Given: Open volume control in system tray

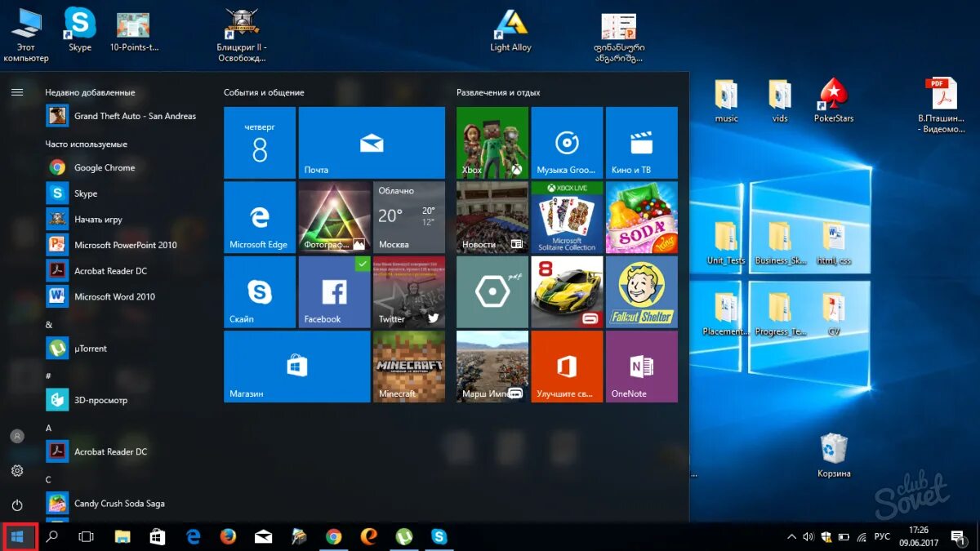Looking at the screenshot, I should [x=808, y=536].
